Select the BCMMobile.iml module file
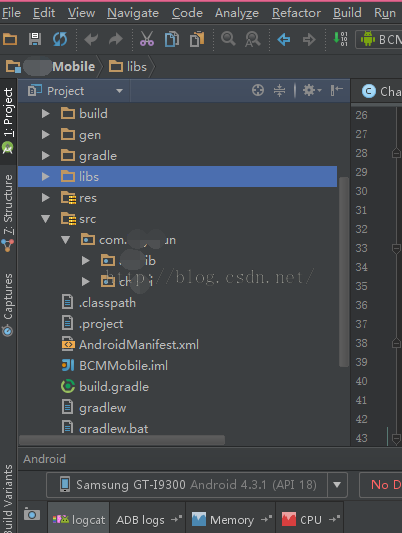The width and height of the screenshot is (402, 533). click(123, 365)
